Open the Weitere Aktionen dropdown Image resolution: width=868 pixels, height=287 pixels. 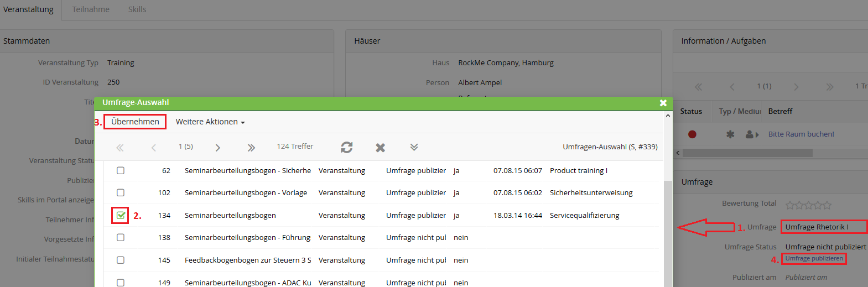pyautogui.click(x=210, y=122)
